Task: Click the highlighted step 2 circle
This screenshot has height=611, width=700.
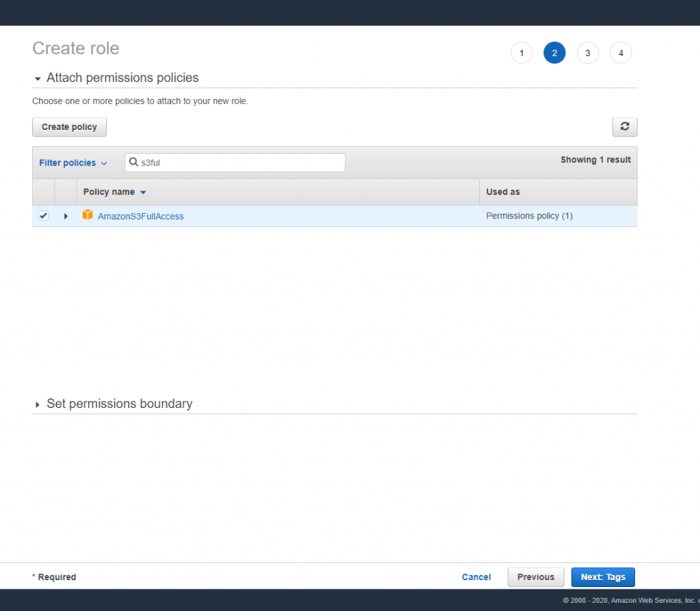Action: 554,53
